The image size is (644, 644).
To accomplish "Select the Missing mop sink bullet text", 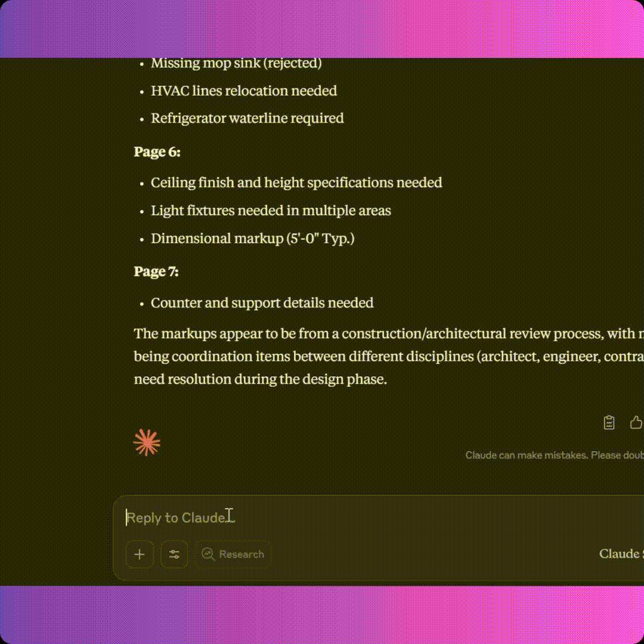I will coord(236,63).
